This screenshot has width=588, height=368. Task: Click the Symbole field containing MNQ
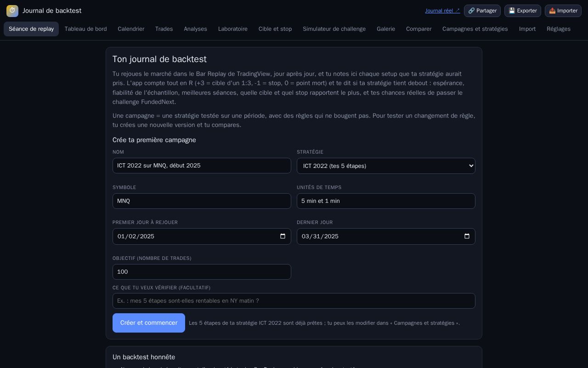coord(202,201)
